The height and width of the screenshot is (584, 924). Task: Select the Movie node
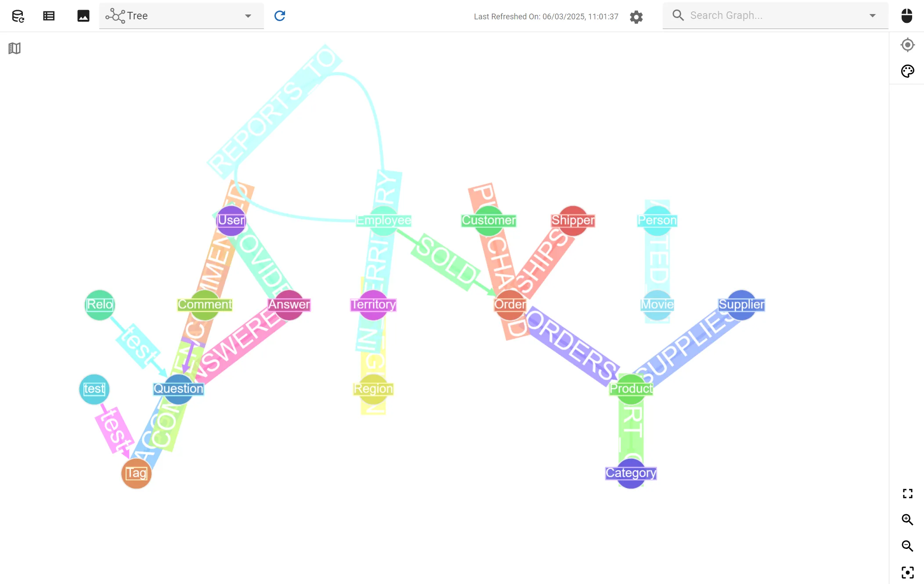(657, 304)
